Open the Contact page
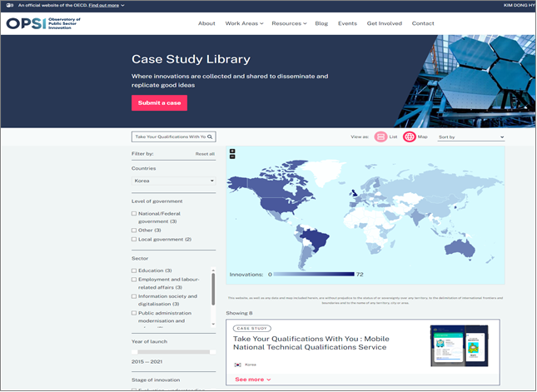 423,23
